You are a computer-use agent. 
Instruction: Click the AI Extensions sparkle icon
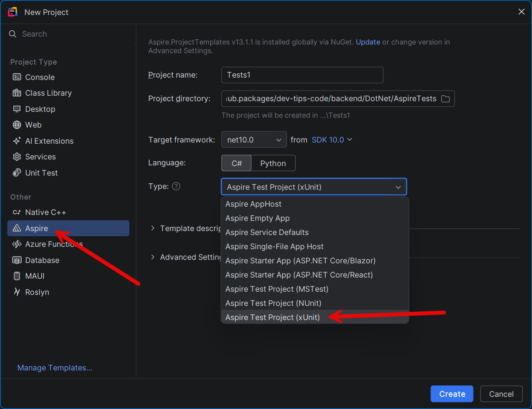17,141
